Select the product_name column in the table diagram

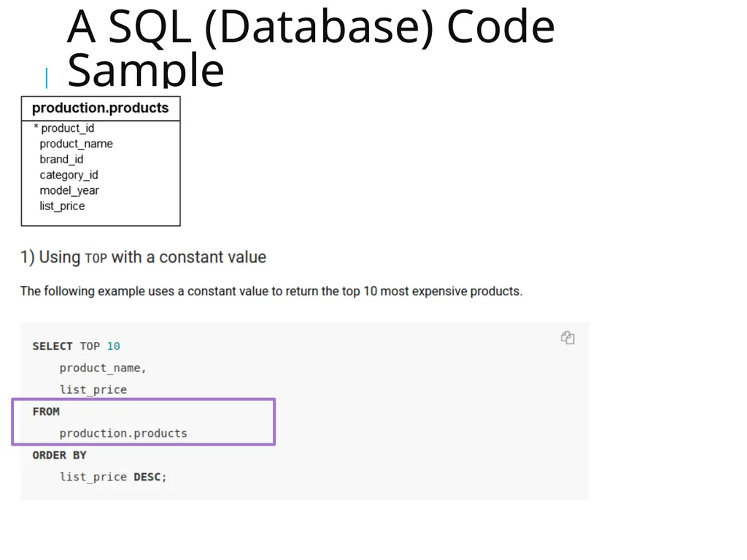(76, 144)
